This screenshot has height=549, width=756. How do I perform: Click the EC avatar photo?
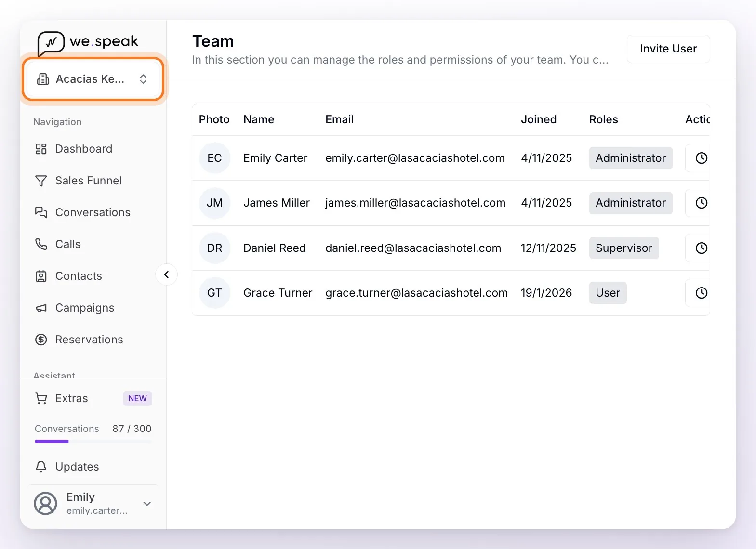215,158
